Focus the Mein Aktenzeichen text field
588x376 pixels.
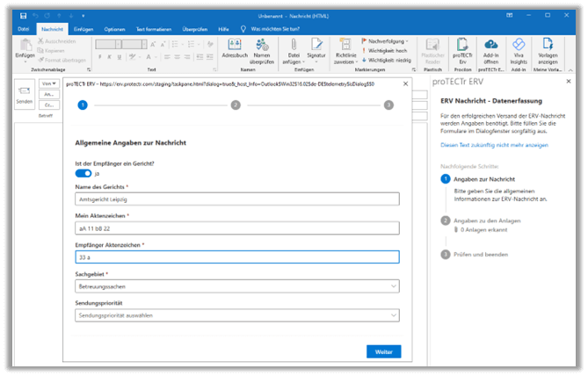pos(236,228)
